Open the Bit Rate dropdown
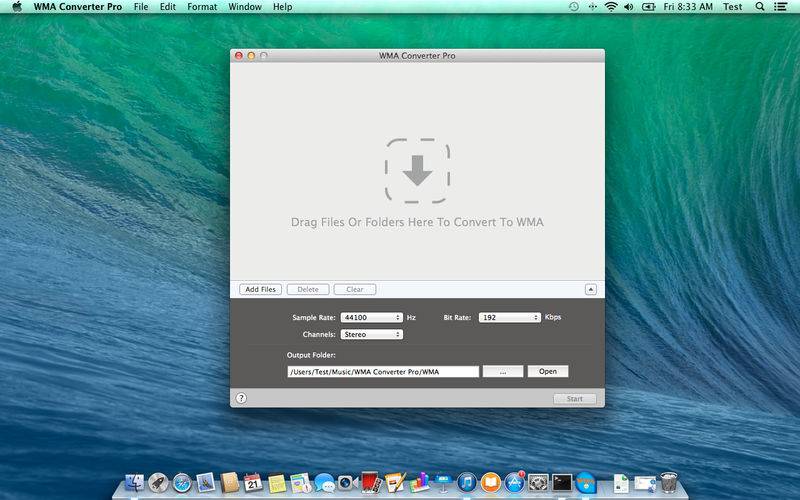 click(508, 317)
